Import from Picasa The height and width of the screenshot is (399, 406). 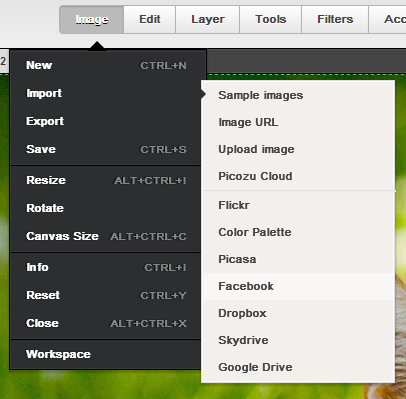point(298,259)
